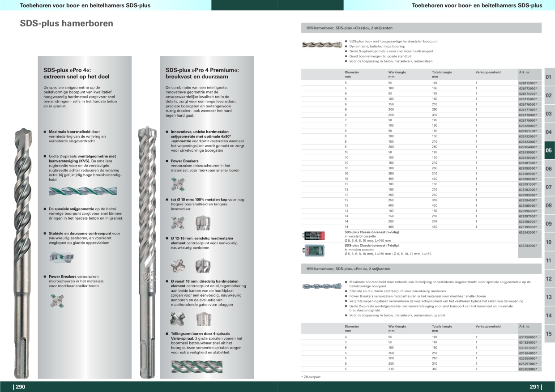Click section bar 'HM-hamerboor, SDS-plus »Classic«, 2 snijkanten'

point(421,28)
